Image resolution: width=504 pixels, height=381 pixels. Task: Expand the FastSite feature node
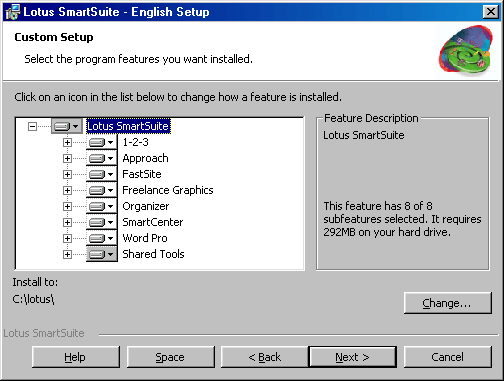[x=67, y=174]
